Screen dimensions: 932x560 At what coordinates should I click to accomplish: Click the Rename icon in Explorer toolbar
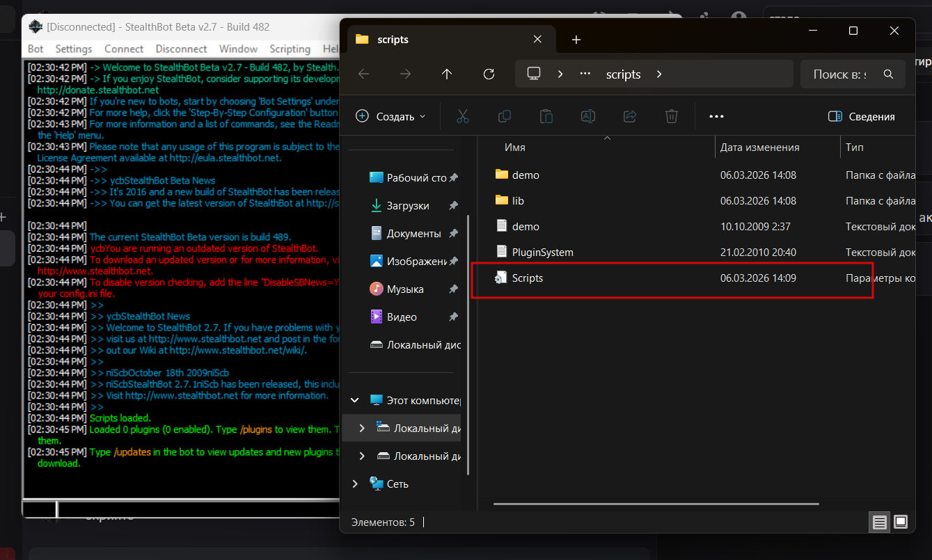click(588, 116)
